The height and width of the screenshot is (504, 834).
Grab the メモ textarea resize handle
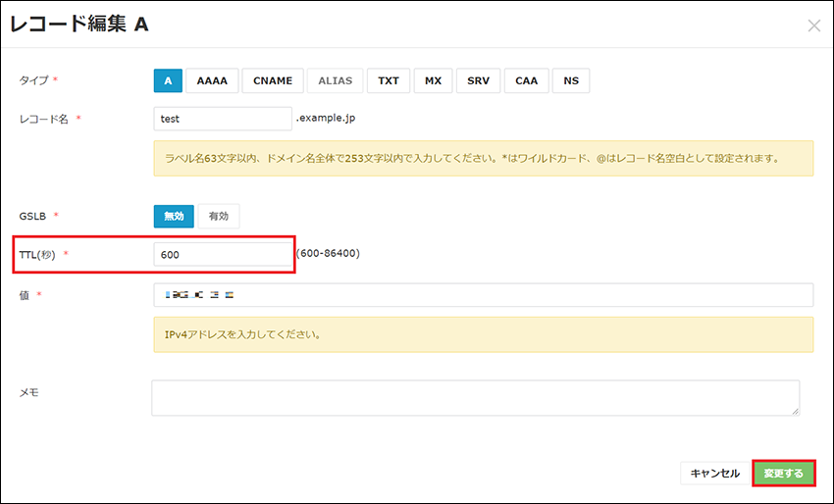point(796,412)
